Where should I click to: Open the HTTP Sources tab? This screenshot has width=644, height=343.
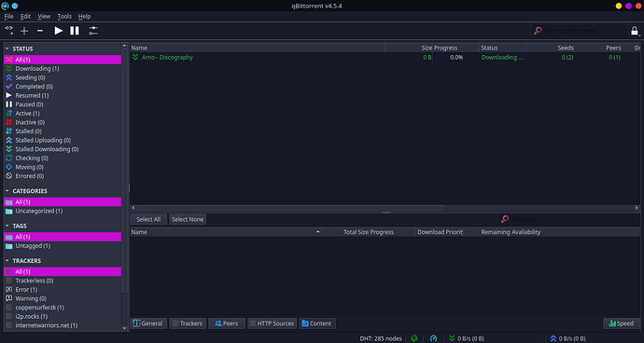click(x=273, y=323)
